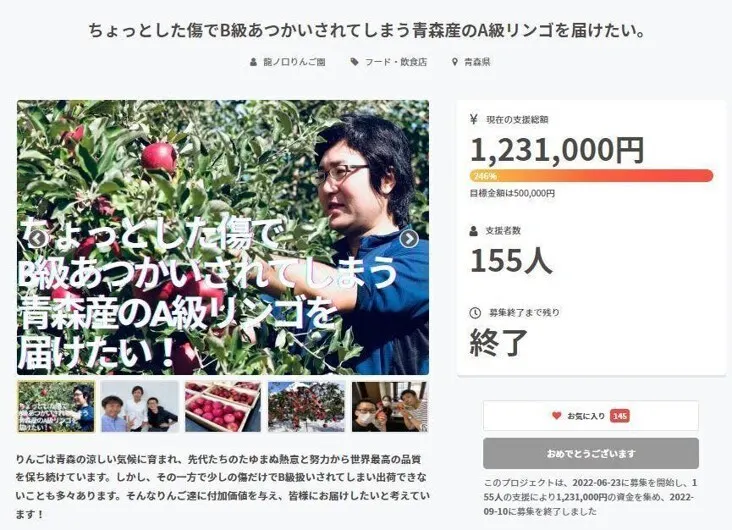Click the supporter person icon beside 支援者数
The height and width of the screenshot is (530, 732).
click(473, 231)
